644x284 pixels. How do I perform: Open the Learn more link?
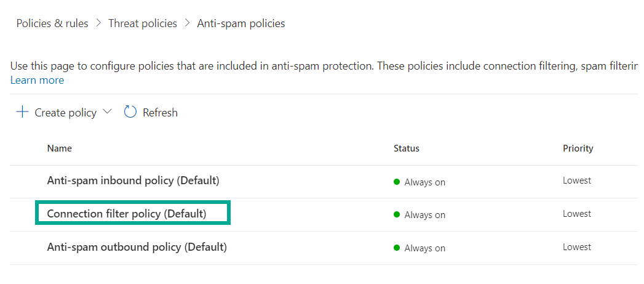[x=37, y=80]
